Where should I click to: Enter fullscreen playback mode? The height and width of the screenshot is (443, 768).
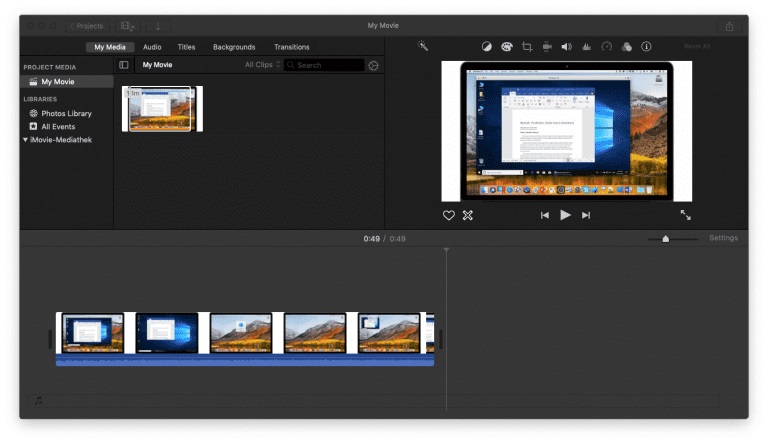[x=685, y=215]
